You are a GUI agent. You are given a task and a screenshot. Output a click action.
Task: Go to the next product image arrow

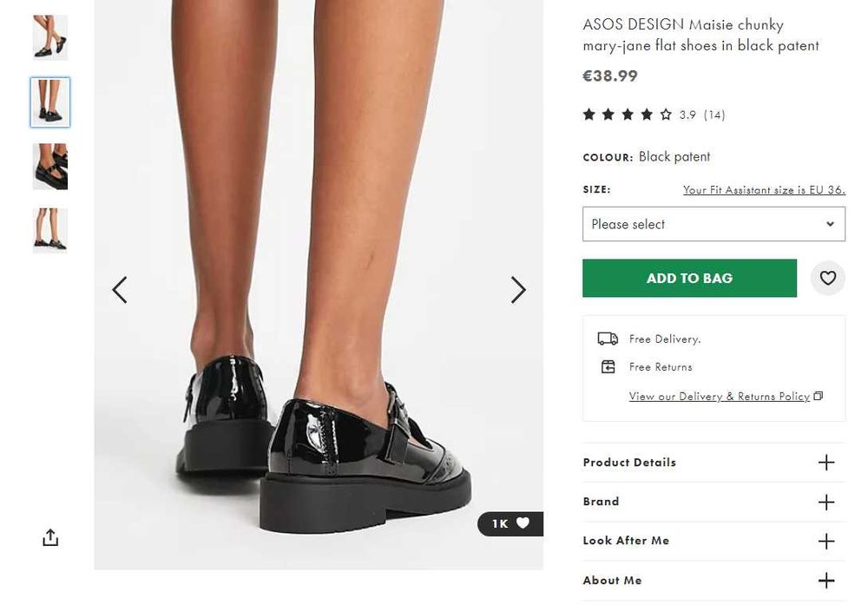pos(518,290)
